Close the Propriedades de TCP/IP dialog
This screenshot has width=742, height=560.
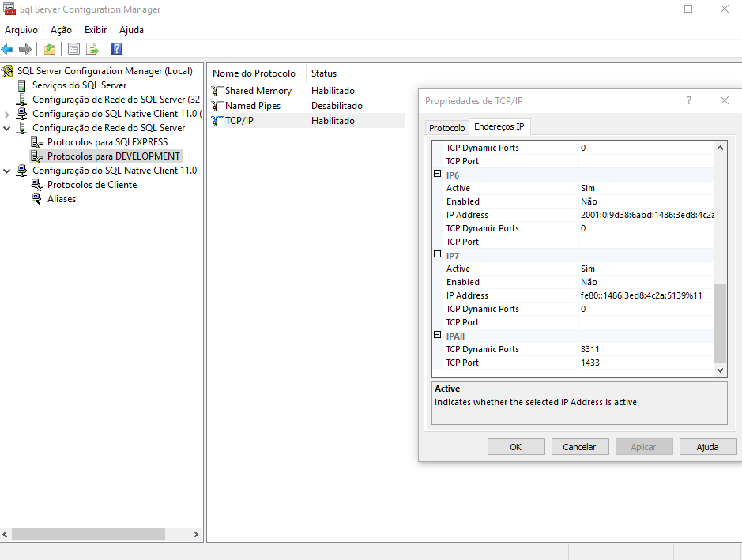pyautogui.click(x=725, y=100)
